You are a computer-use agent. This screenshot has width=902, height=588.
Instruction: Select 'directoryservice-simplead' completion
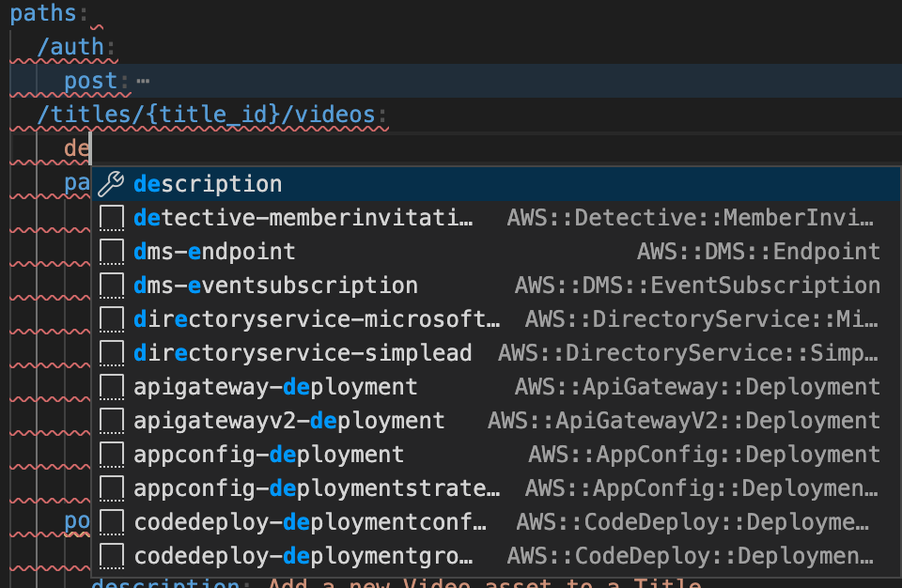click(x=496, y=353)
